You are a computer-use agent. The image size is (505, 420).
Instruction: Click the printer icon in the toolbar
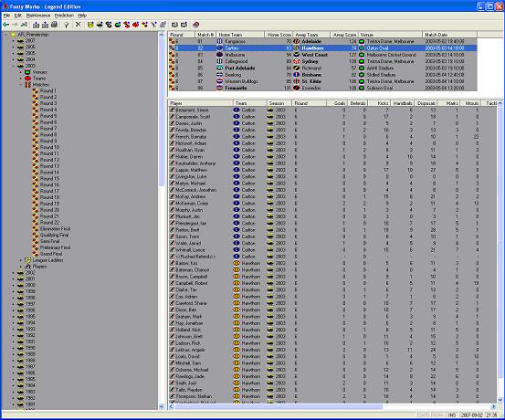coord(54,25)
